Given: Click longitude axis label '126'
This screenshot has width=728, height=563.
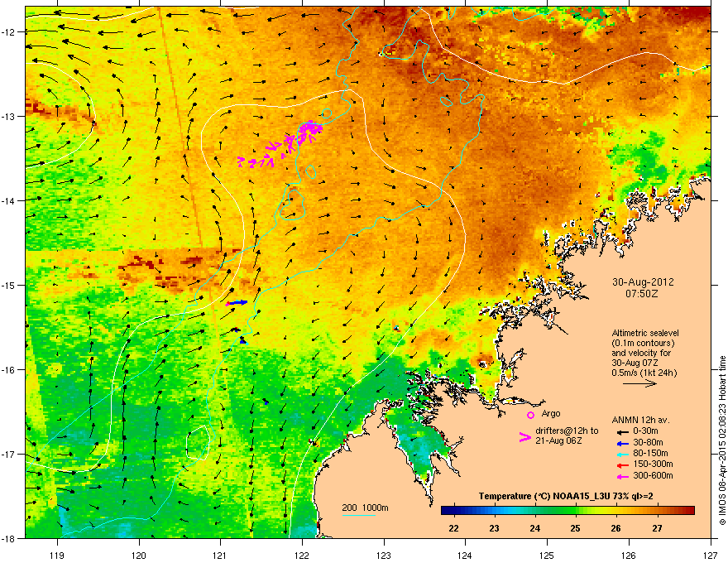Looking at the screenshot, I should point(628,556).
